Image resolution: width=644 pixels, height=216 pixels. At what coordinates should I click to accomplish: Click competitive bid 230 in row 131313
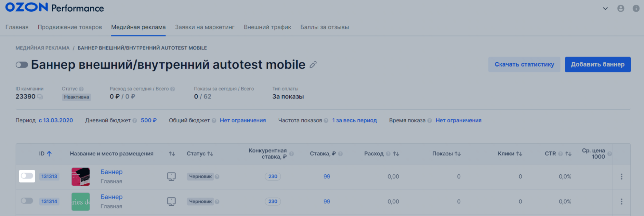pyautogui.click(x=273, y=176)
